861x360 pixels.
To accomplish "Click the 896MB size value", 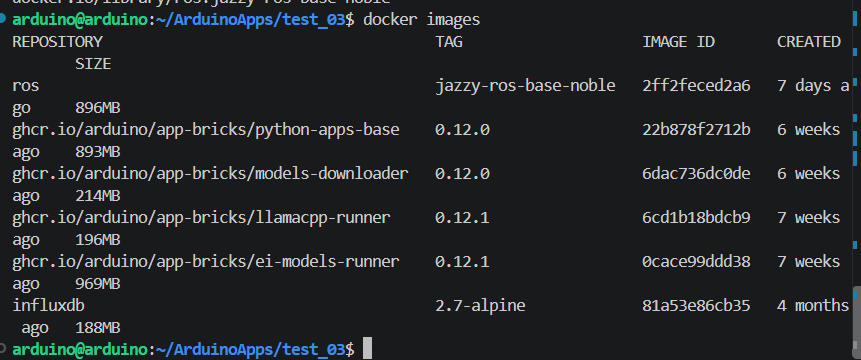I will point(98,108).
